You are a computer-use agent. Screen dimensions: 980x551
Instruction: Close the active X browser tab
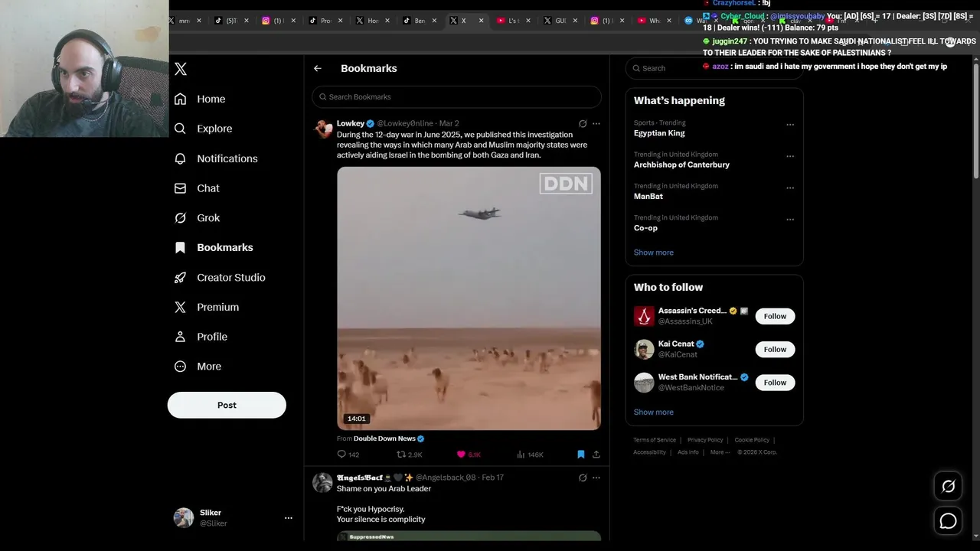[481, 21]
